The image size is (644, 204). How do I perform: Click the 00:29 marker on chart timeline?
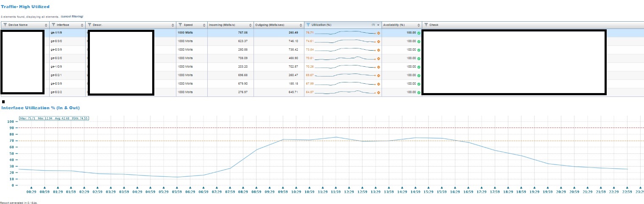(32, 187)
